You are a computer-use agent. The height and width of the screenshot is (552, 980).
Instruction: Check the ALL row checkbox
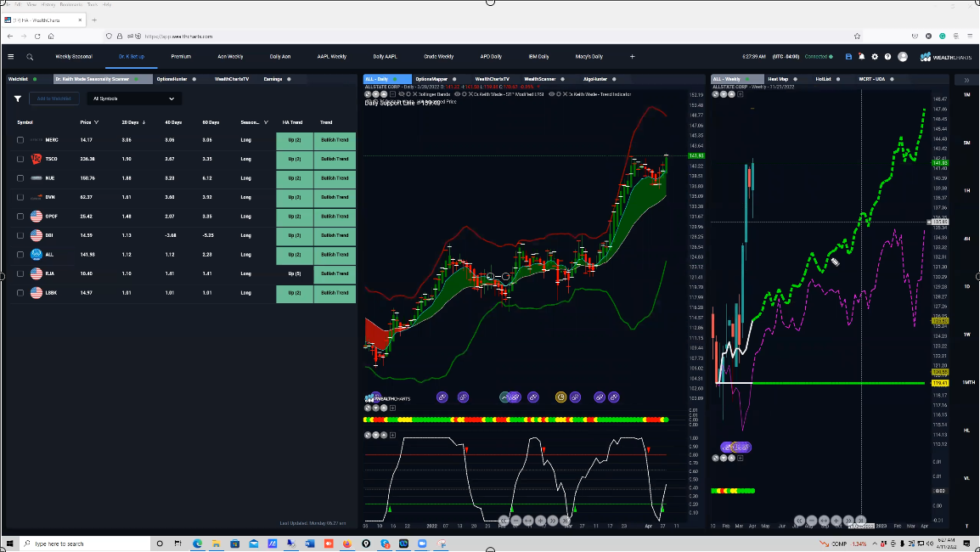(x=20, y=255)
